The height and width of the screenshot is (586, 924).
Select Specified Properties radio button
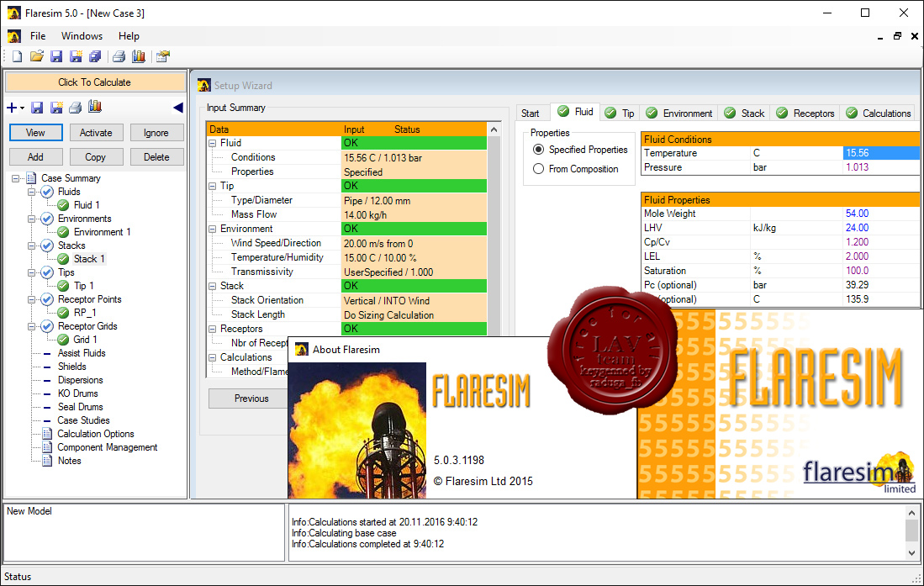click(x=538, y=150)
